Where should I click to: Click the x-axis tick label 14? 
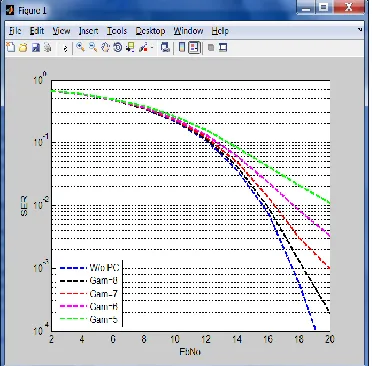pos(237,339)
